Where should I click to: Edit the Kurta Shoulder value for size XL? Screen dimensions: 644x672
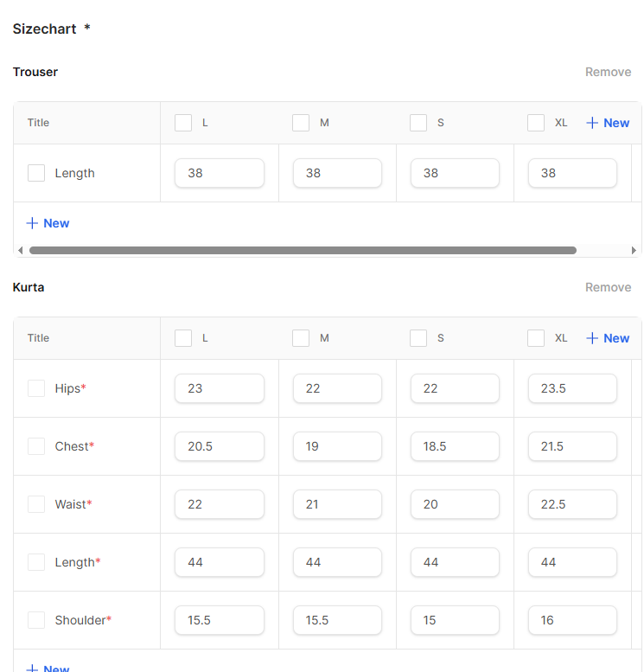pyautogui.click(x=572, y=620)
